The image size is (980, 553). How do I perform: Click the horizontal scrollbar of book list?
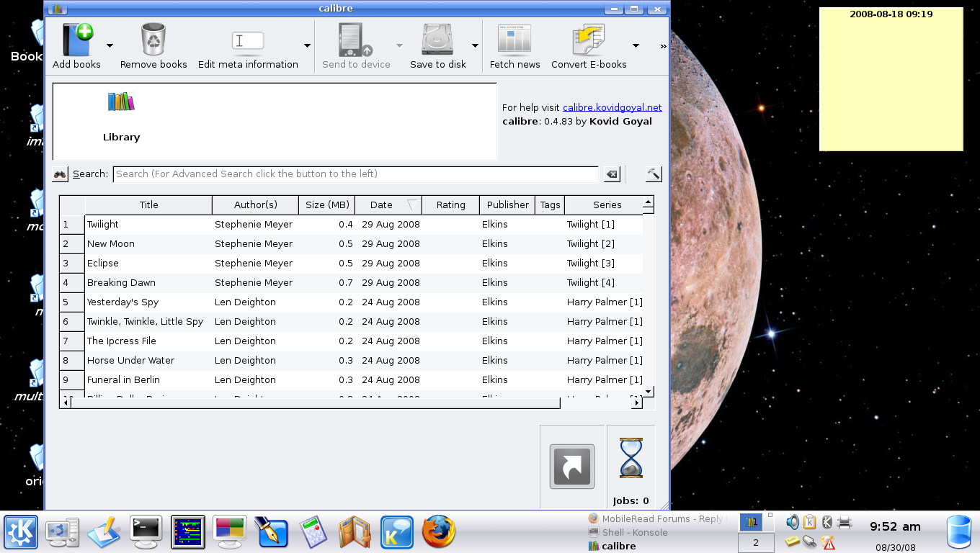tap(315, 403)
